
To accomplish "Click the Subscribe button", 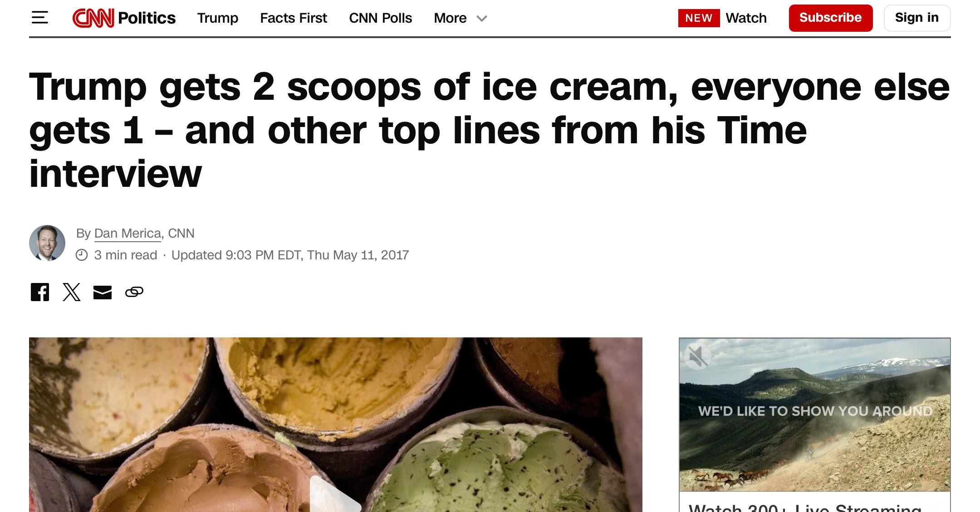I will (x=831, y=18).
